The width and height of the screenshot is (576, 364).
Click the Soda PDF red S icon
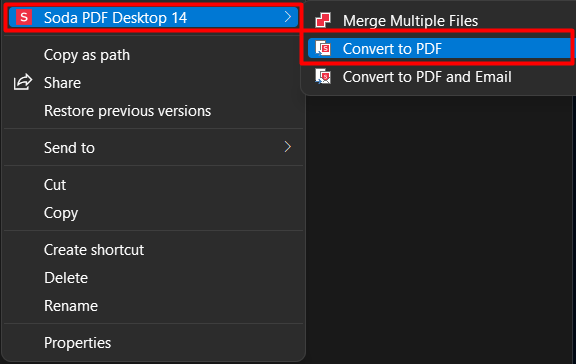pos(24,17)
